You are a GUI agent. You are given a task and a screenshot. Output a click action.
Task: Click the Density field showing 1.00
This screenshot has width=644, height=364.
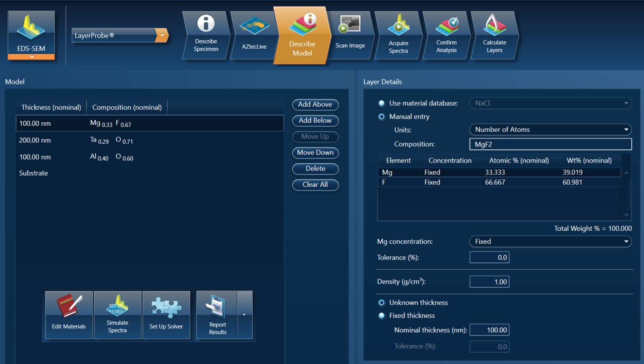489,282
